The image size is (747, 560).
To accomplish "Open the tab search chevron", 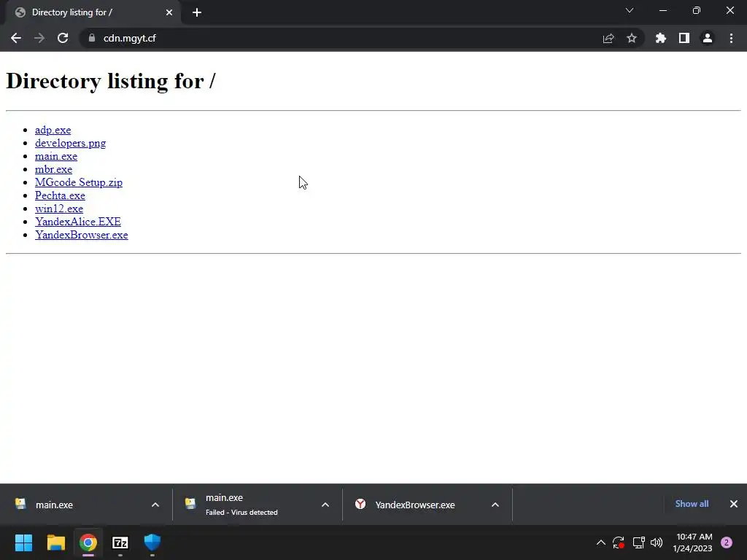I will click(x=630, y=10).
